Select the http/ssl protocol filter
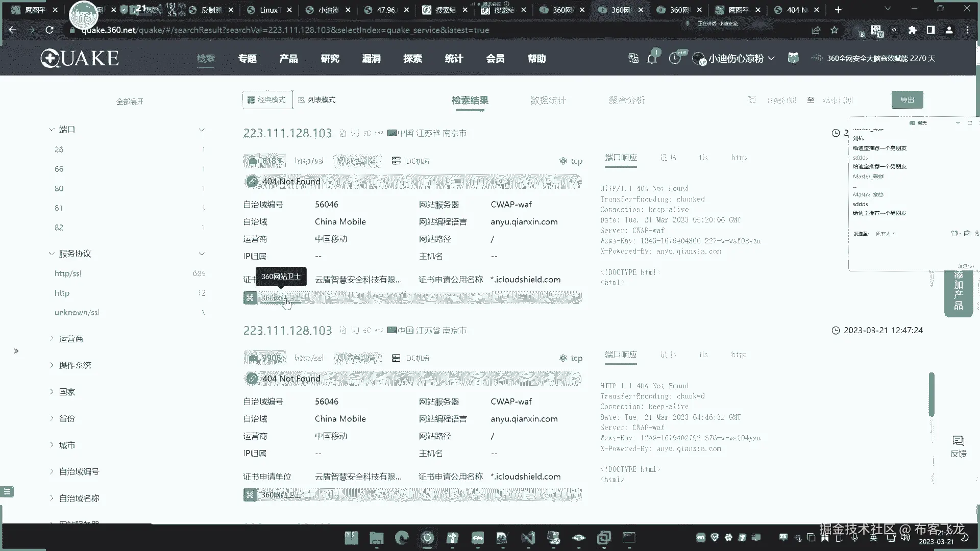Viewport: 980px width, 551px height. point(68,273)
